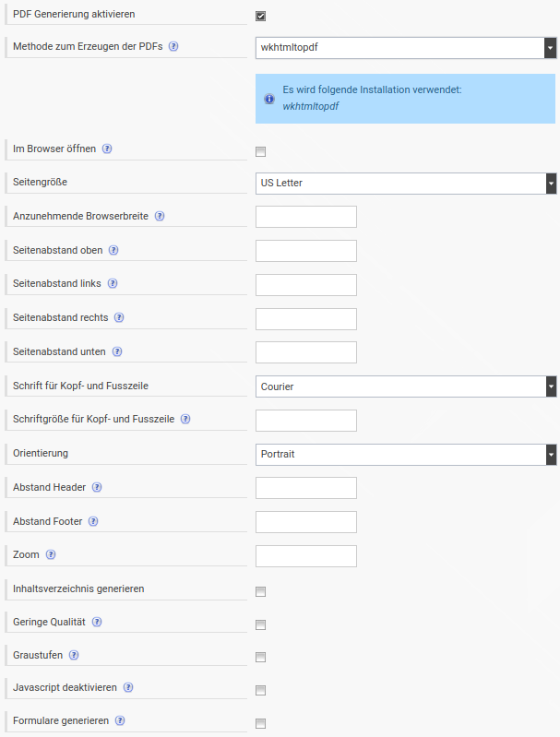
Task: Click help icon next to Graustufen
Action: [x=74, y=655]
